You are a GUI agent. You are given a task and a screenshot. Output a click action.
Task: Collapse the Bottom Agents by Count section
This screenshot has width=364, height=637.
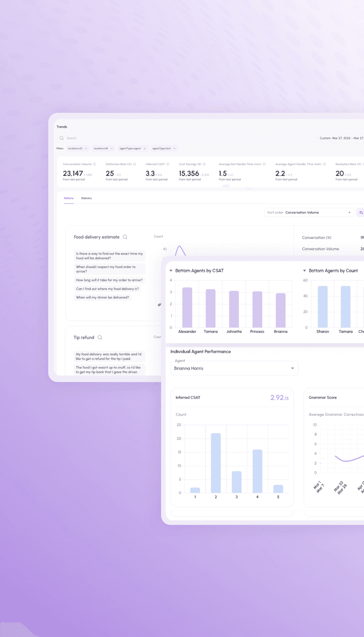(x=305, y=271)
